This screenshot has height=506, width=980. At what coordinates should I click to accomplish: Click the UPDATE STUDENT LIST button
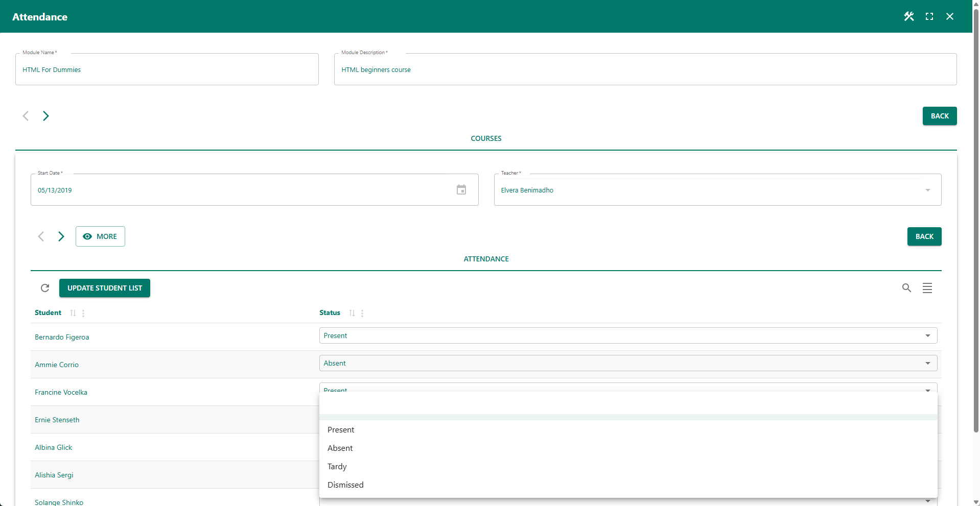click(x=105, y=288)
